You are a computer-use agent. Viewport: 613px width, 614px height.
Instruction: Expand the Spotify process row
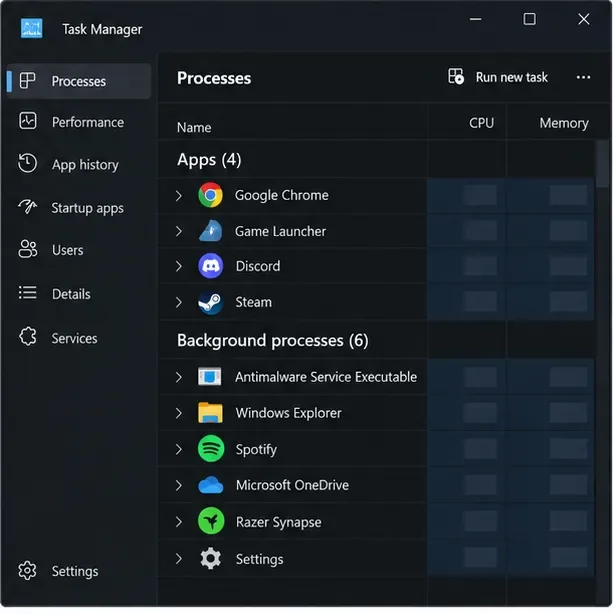179,449
